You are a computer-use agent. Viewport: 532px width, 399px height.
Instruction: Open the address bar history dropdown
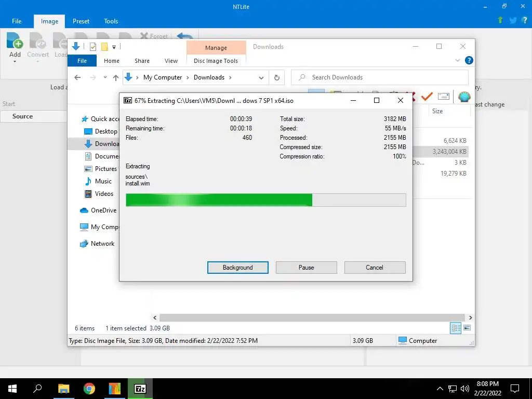(x=261, y=78)
